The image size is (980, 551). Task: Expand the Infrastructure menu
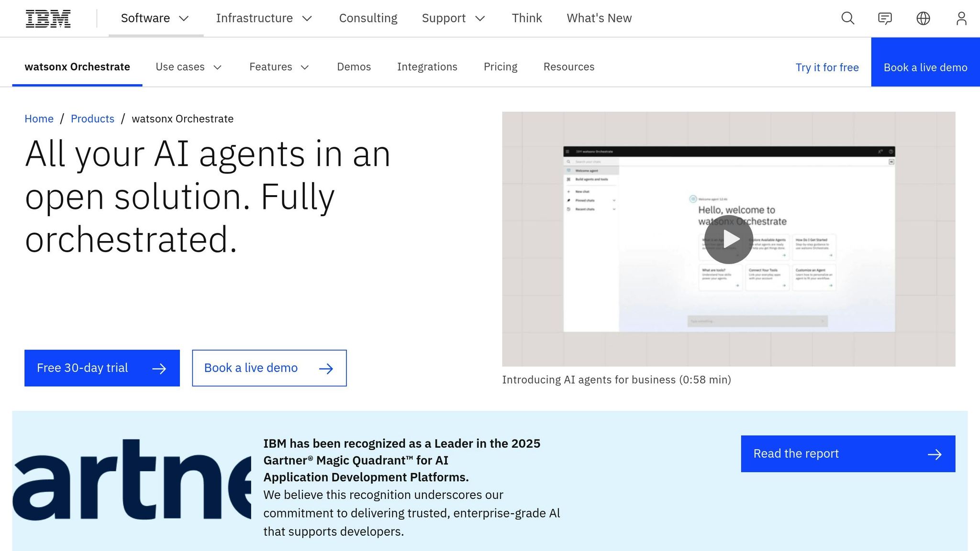(264, 18)
